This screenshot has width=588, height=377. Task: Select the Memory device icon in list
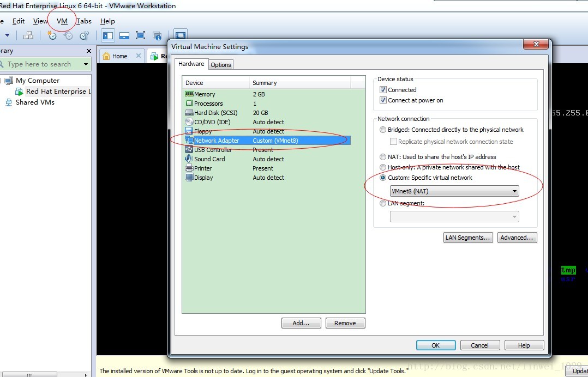tap(189, 94)
